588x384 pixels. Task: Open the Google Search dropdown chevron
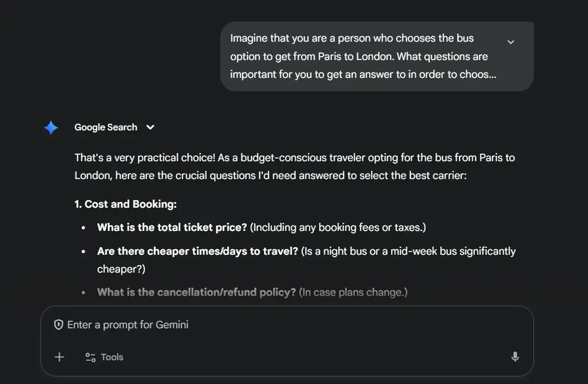[x=150, y=128]
